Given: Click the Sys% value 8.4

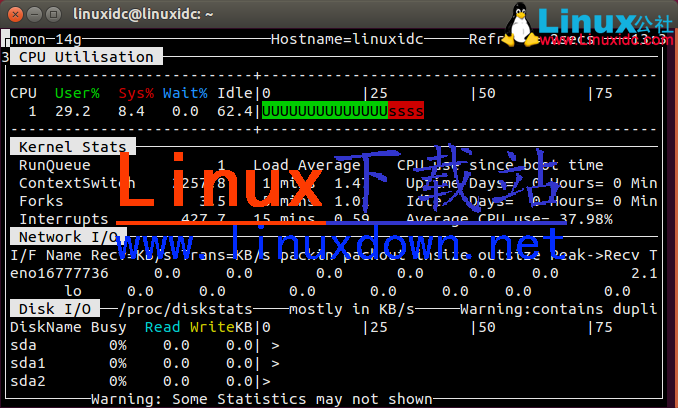Looking at the screenshot, I should (x=131, y=111).
